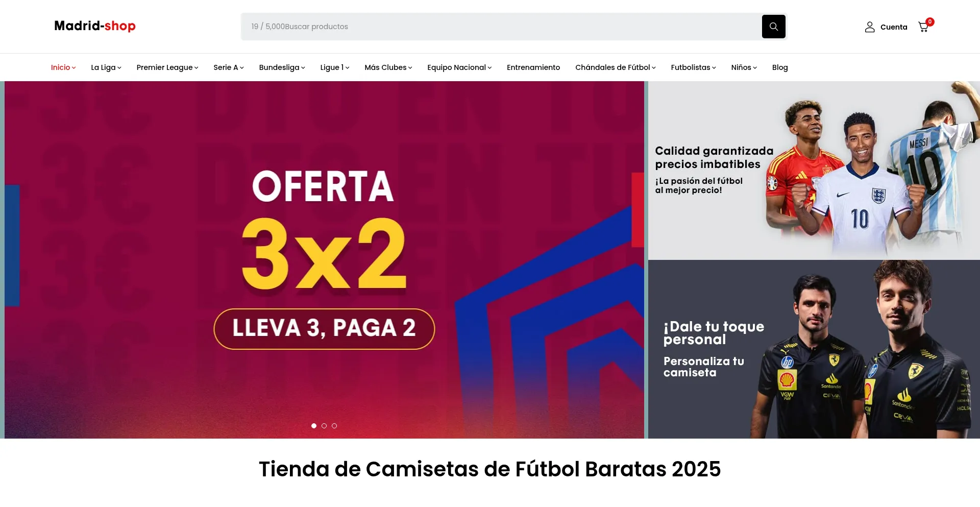Screen dimensions: 980x507
Task: Open the Personaliza tu camiseta banner
Action: pyautogui.click(x=814, y=349)
